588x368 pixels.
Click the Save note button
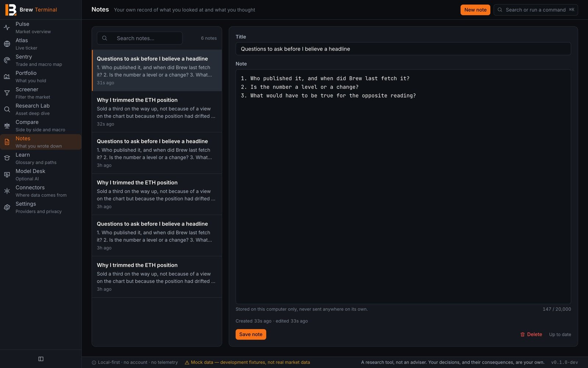[251, 334]
